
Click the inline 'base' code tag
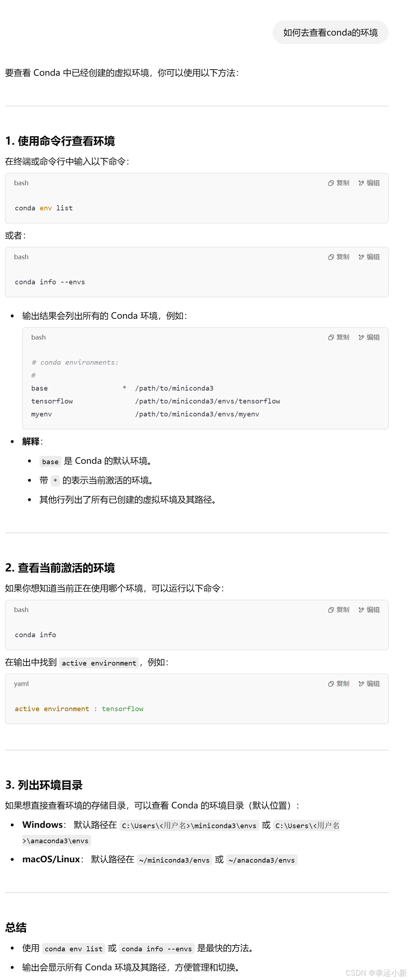pos(50,462)
